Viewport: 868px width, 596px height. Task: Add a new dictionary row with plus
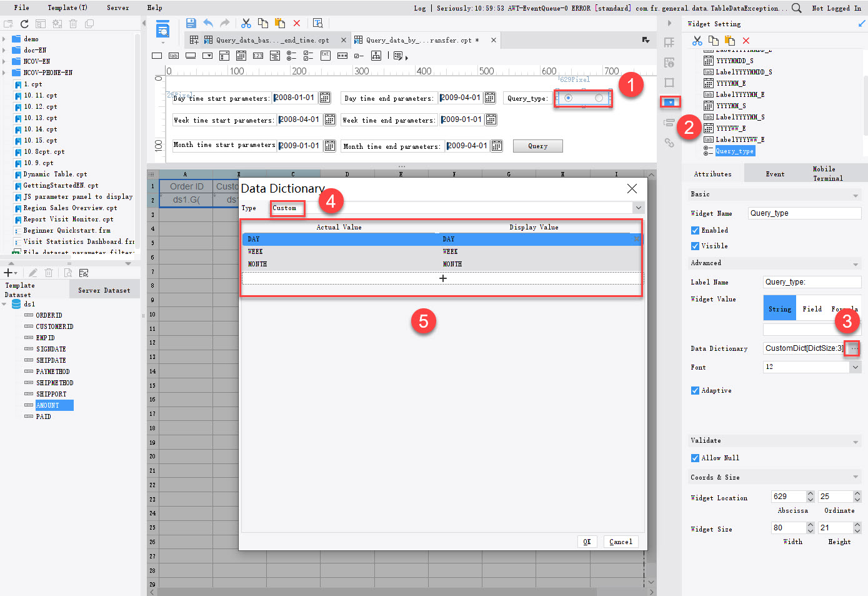443,278
